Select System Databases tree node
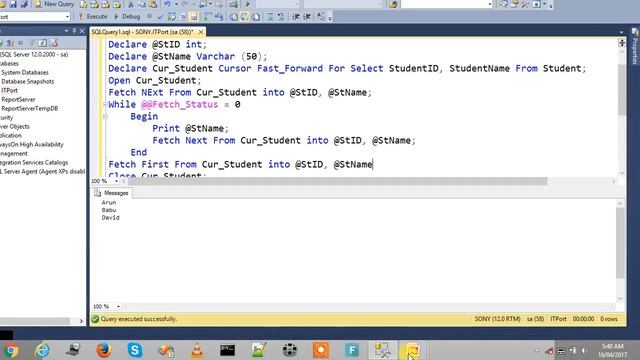The height and width of the screenshot is (360, 640). [25, 72]
